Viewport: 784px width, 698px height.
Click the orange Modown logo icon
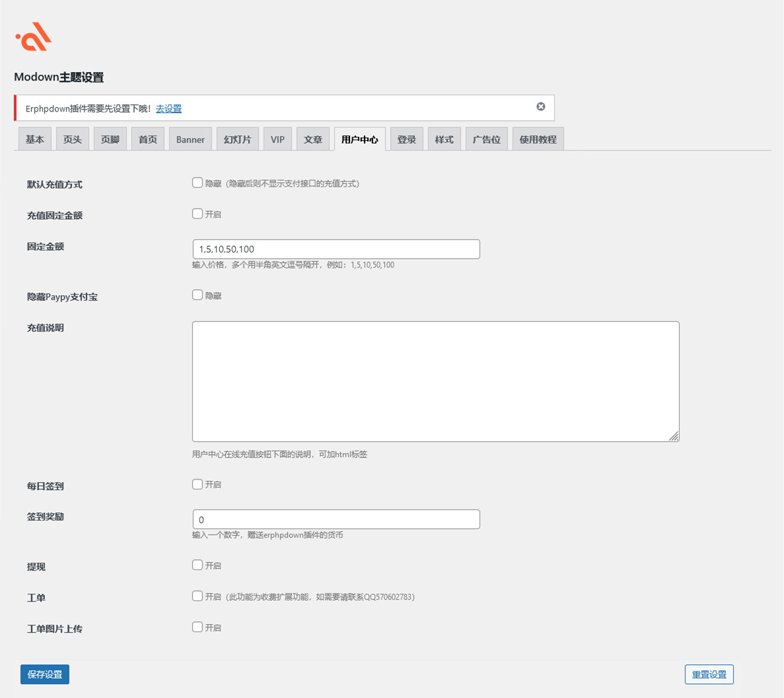pyautogui.click(x=34, y=37)
